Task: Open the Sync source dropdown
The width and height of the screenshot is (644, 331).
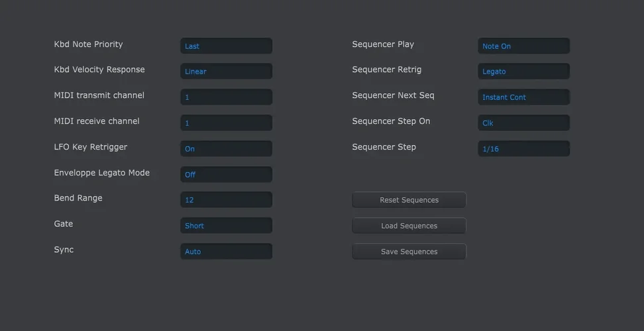Action: (226, 252)
